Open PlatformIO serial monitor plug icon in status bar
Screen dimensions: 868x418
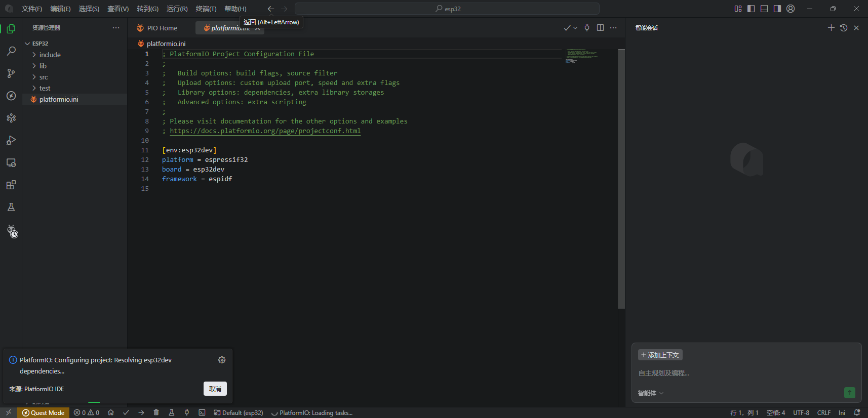[187, 412]
